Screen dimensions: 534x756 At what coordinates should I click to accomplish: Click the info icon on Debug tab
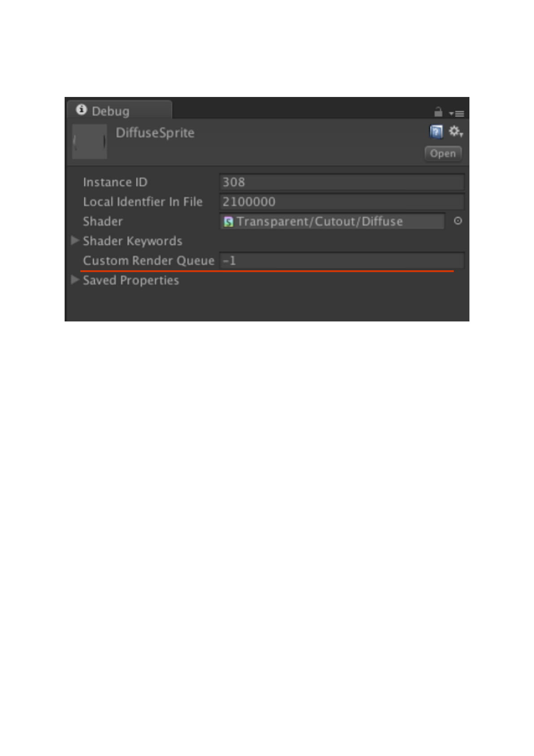pyautogui.click(x=81, y=110)
